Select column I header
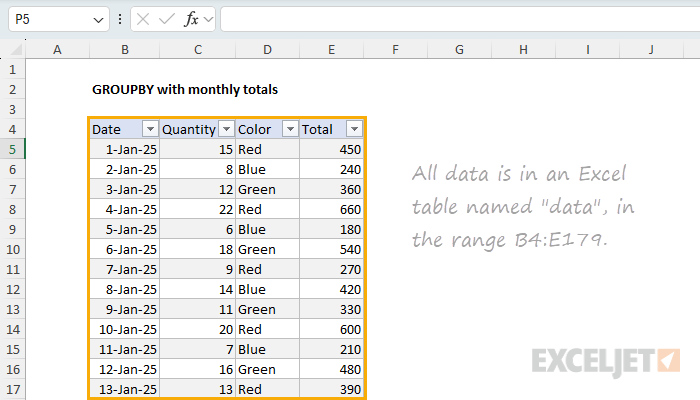This screenshot has width=700, height=400. (x=588, y=50)
